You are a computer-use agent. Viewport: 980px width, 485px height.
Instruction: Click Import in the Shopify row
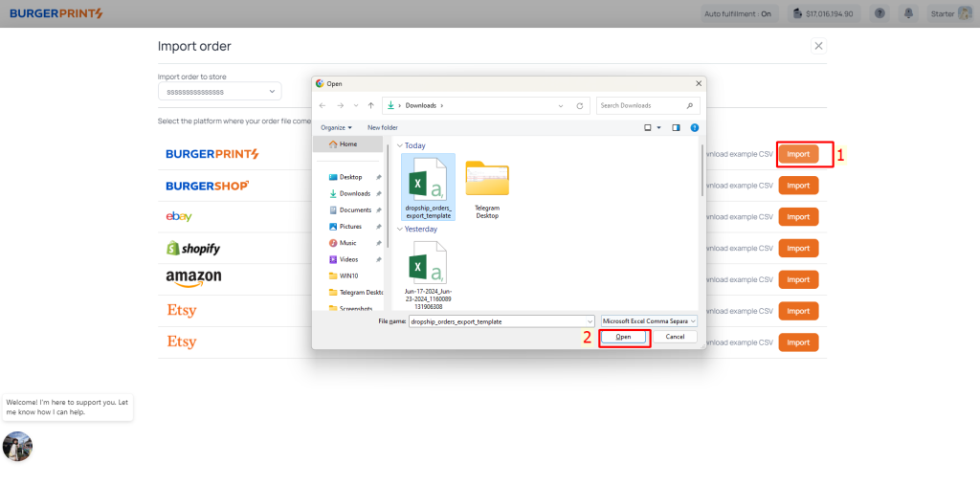coord(798,248)
